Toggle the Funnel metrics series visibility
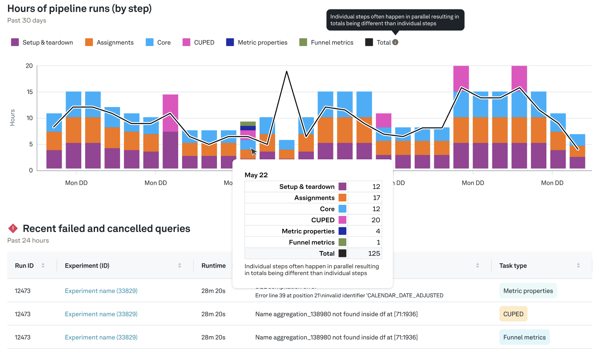Screen dimensions: 598x364 pos(331,42)
